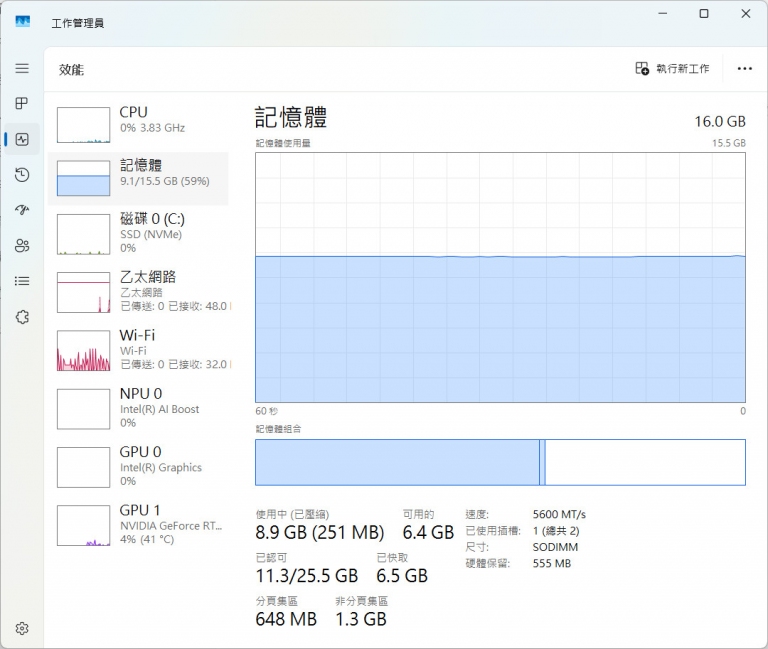Select Disk 0 (C:) SSD entry

pyautogui.click(x=138, y=232)
